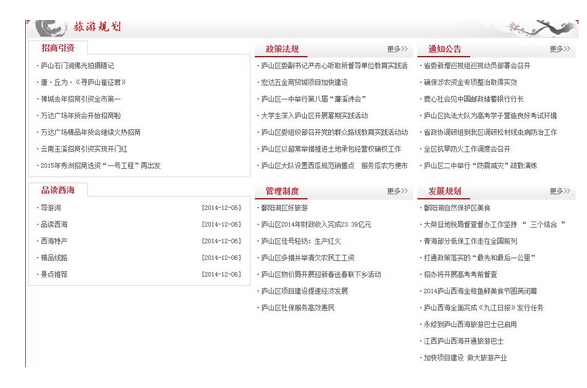Image resolution: width=587 pixels, height=388 pixels.
Task: Open article 庐山区社保服务高效惠民
Action: point(298,308)
